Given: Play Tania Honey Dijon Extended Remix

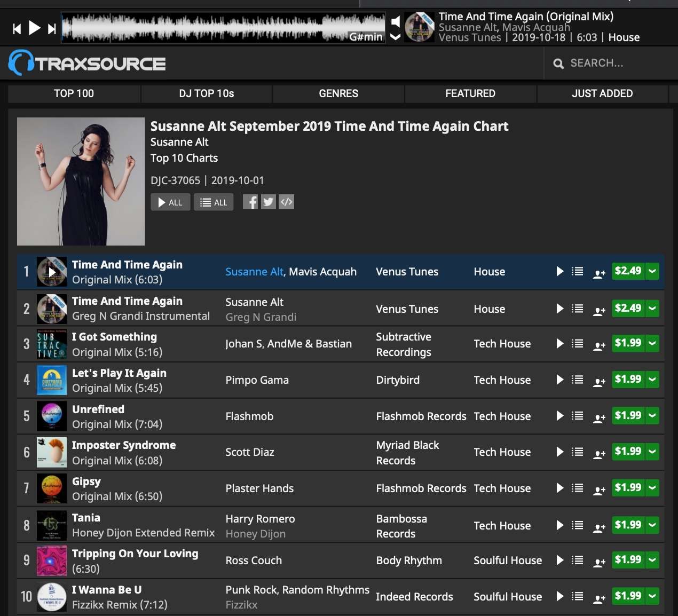Looking at the screenshot, I should coord(560,525).
